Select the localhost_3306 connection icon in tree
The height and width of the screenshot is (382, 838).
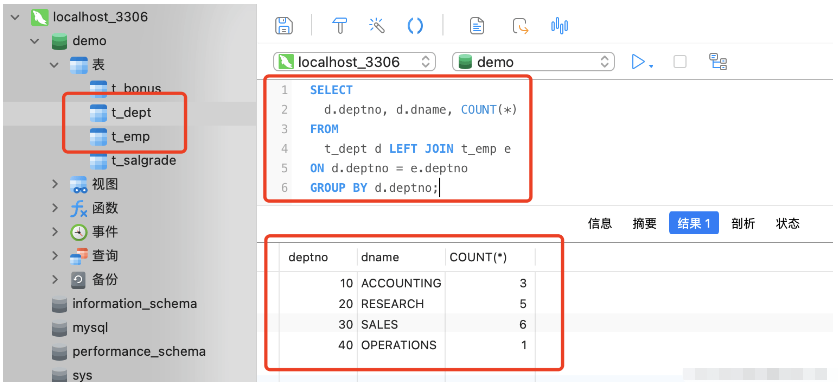(x=40, y=17)
